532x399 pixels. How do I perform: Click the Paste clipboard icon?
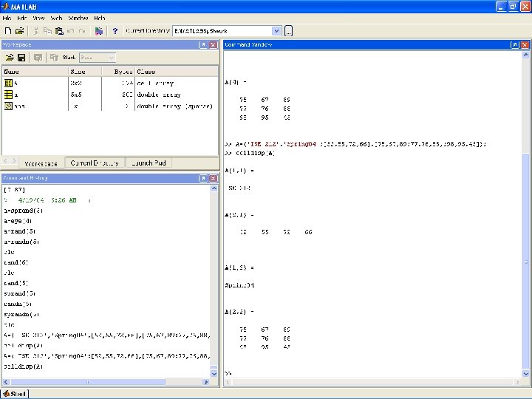(59, 31)
